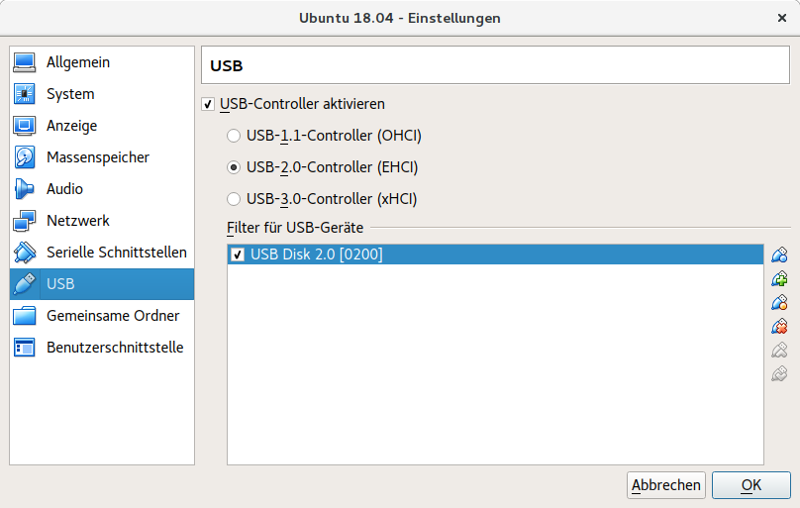This screenshot has height=508, width=800.
Task: Add USB filter from device icon
Action: (779, 278)
